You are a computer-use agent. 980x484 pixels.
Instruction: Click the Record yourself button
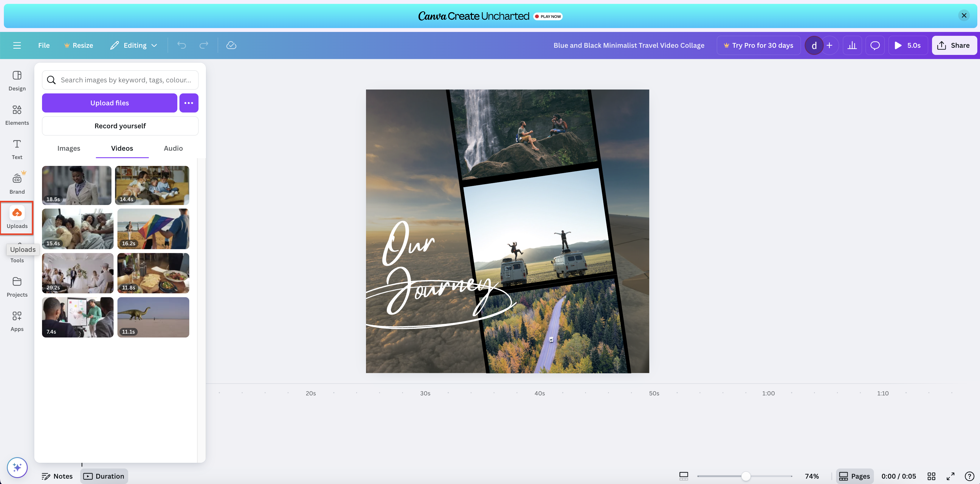tap(120, 126)
